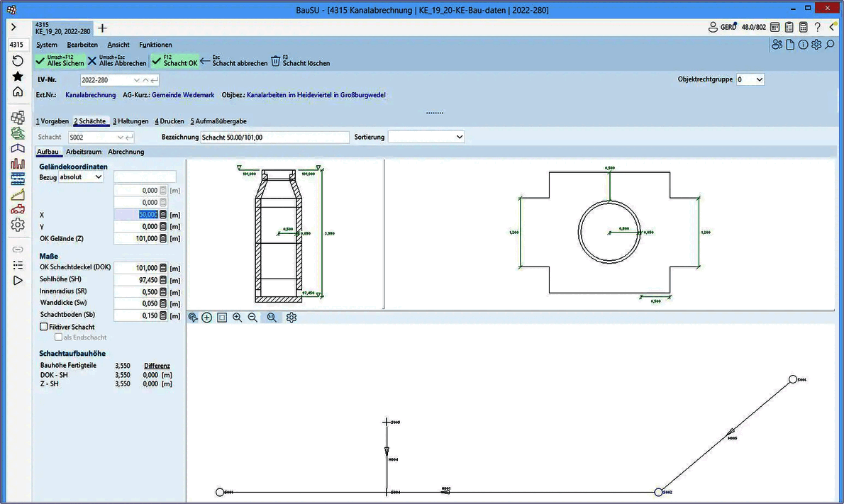Image resolution: width=844 pixels, height=504 pixels.
Task: Open the 1 Vorgaben tab
Action: [52, 121]
